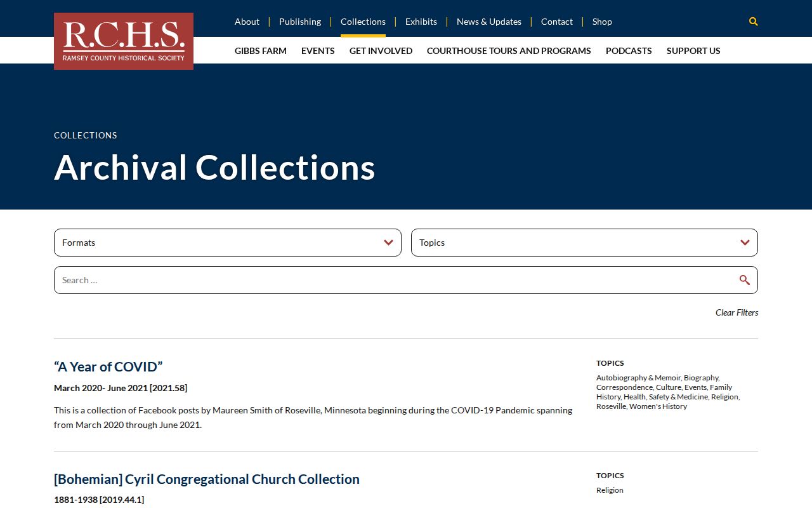This screenshot has height=508, width=812.
Task: Click COLLECTIONS breadcrumb text
Action: 86,135
